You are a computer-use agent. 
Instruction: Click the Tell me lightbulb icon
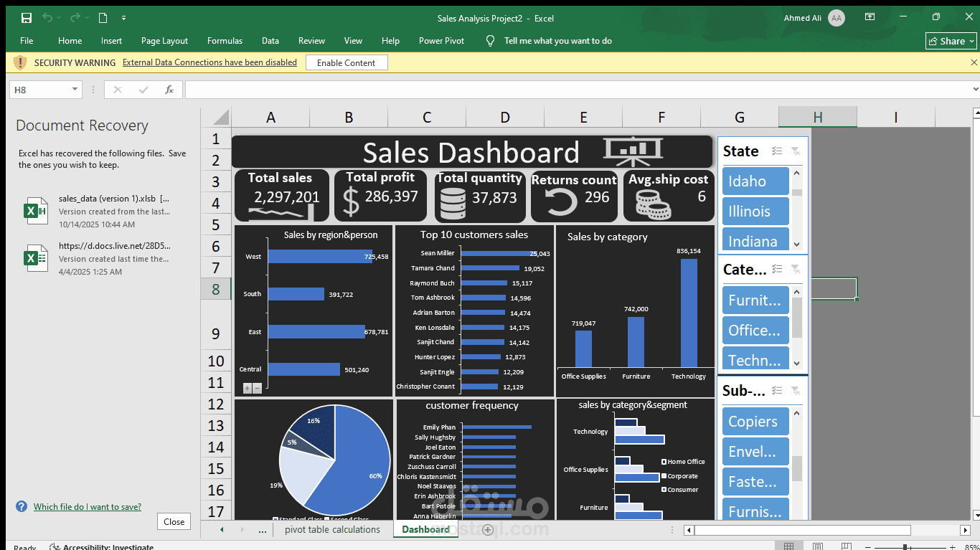[x=491, y=41]
